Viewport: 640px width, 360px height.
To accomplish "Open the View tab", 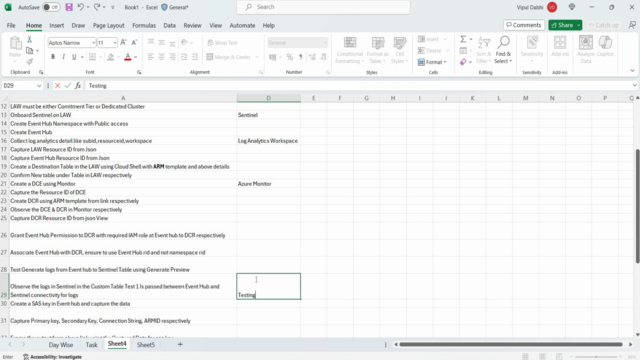I will (216, 25).
